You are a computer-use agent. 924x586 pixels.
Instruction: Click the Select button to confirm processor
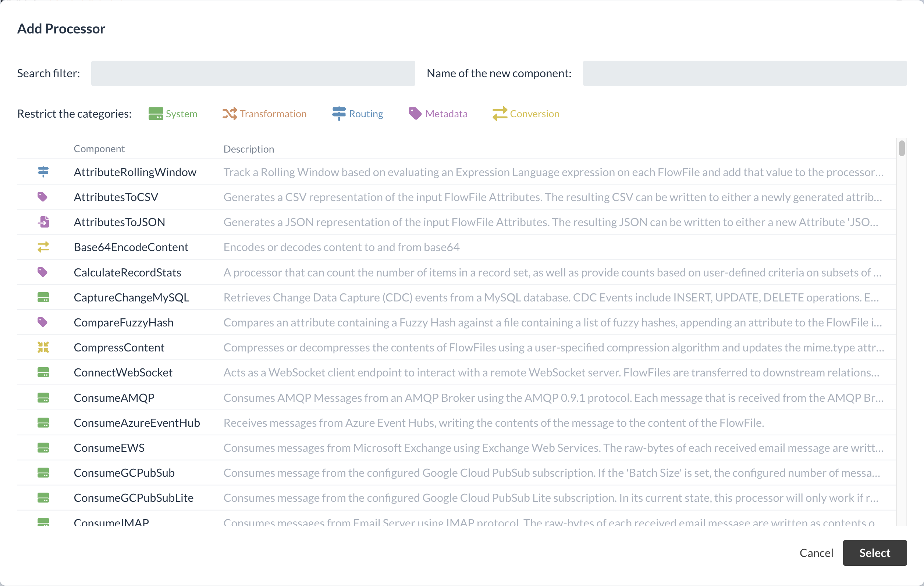pyautogui.click(x=875, y=552)
